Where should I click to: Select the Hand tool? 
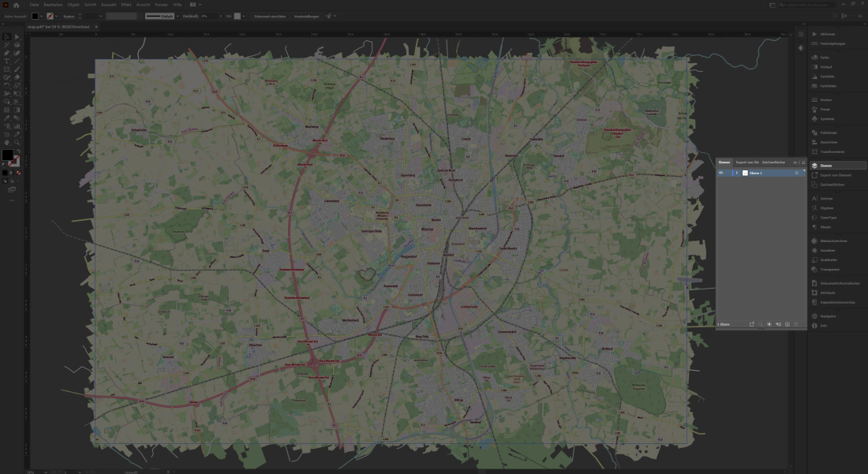pos(6,142)
